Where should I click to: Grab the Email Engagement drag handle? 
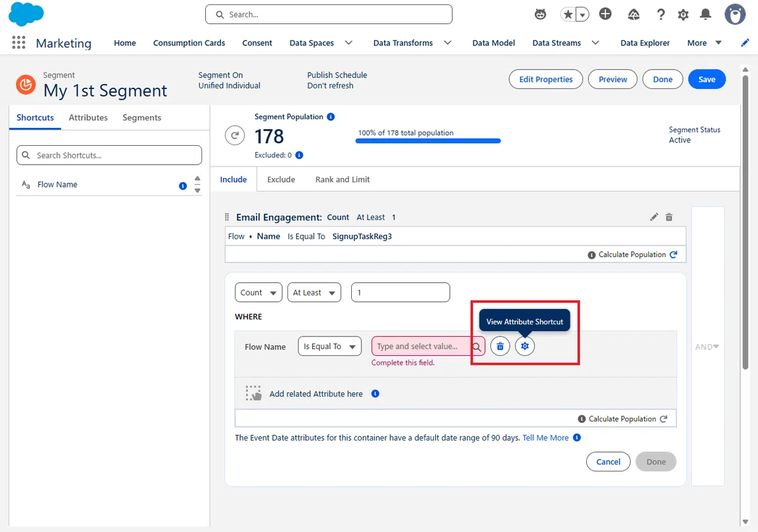pos(227,217)
